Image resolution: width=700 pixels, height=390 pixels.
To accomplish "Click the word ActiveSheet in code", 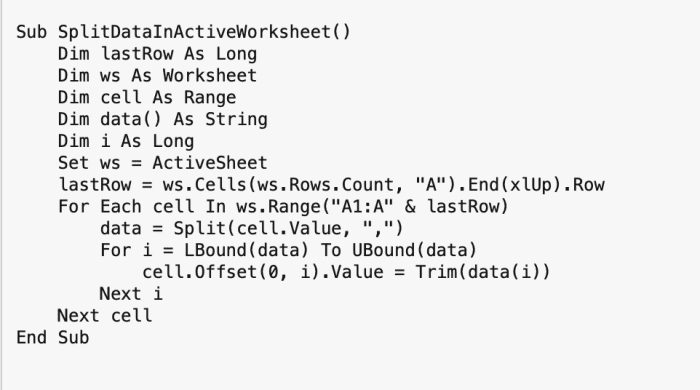I will [210, 163].
